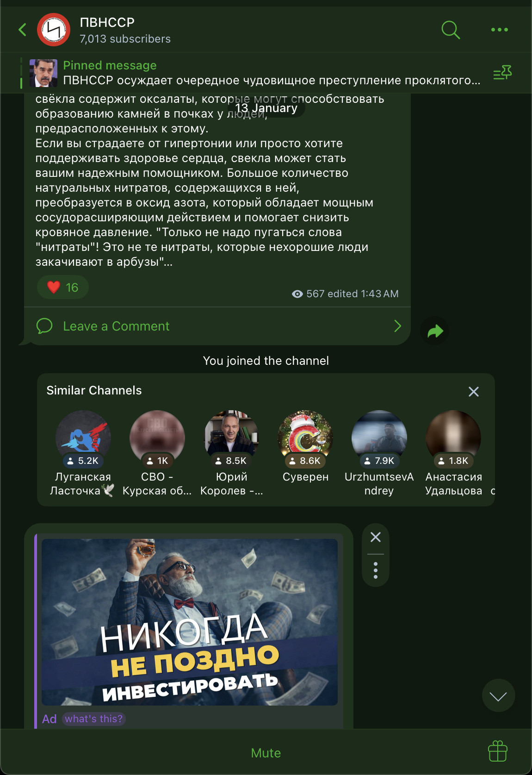
Task: Click the ПВНССР channel avatar
Action: pos(54,30)
